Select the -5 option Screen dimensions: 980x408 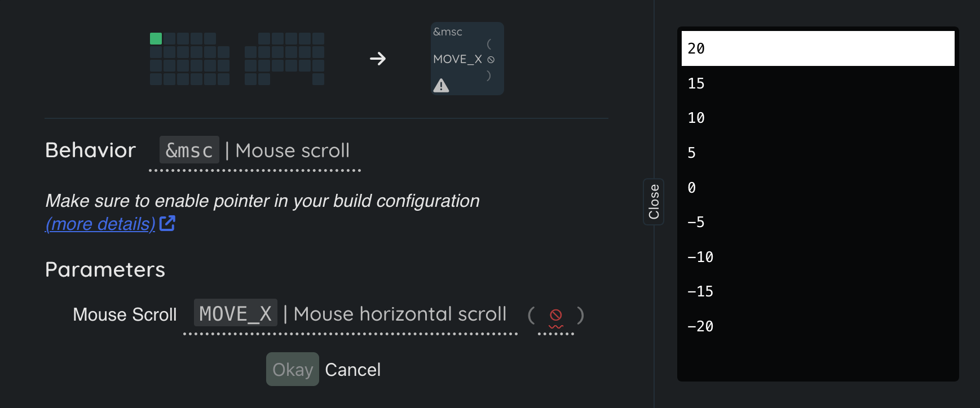(818, 223)
